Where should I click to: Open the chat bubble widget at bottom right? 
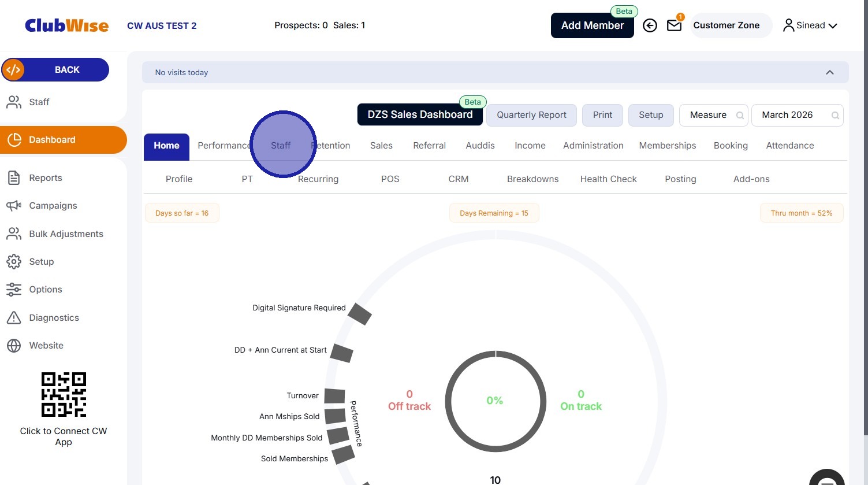pos(827,477)
